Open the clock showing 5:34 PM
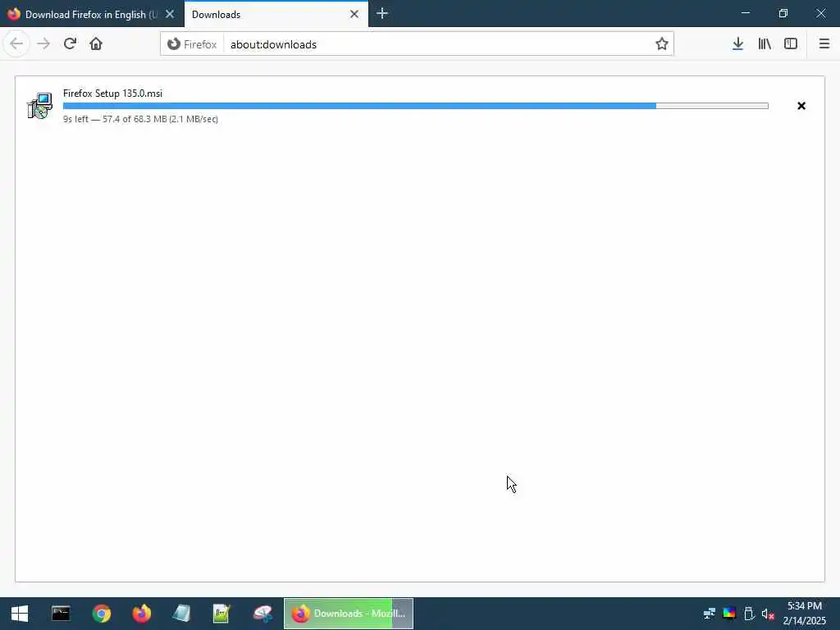Viewport: 840px width, 630px height. [x=805, y=614]
